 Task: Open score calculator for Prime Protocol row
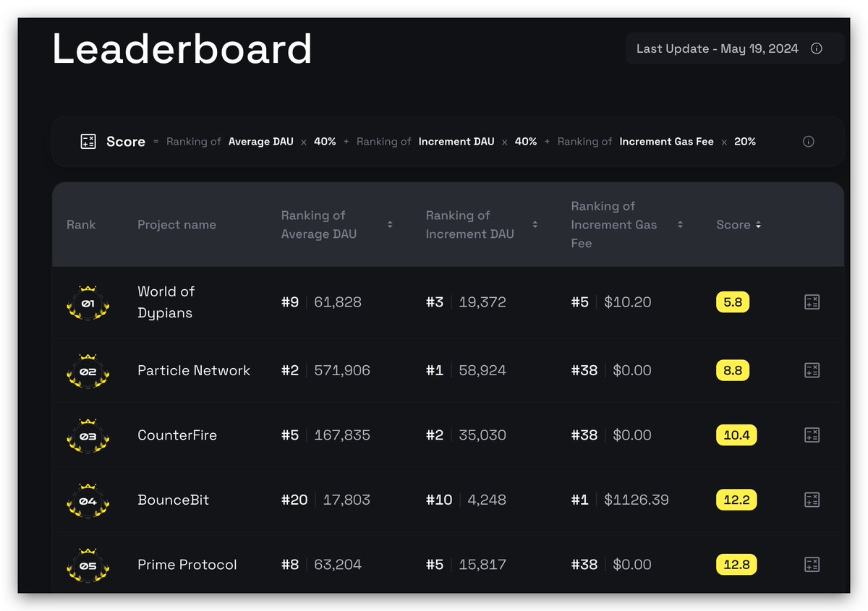coord(812,565)
